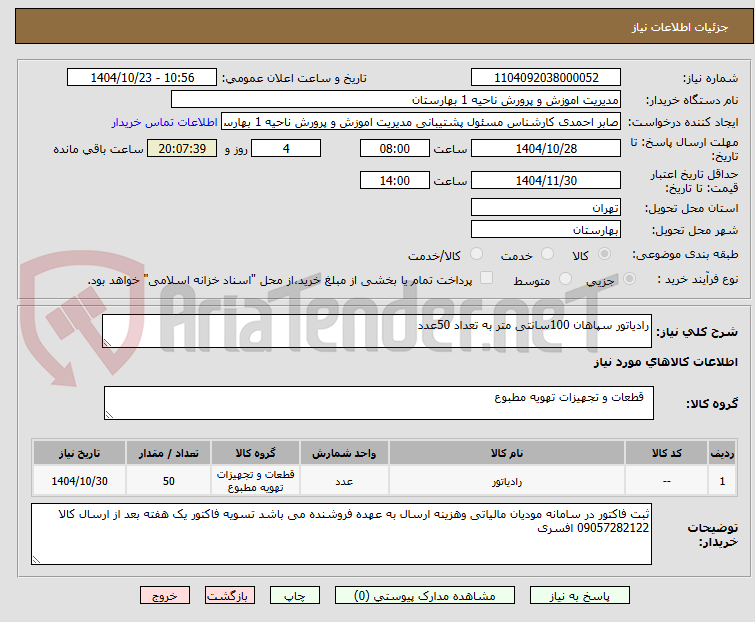
Task: Click remaining time field 20:07:39
Action: click(x=182, y=148)
